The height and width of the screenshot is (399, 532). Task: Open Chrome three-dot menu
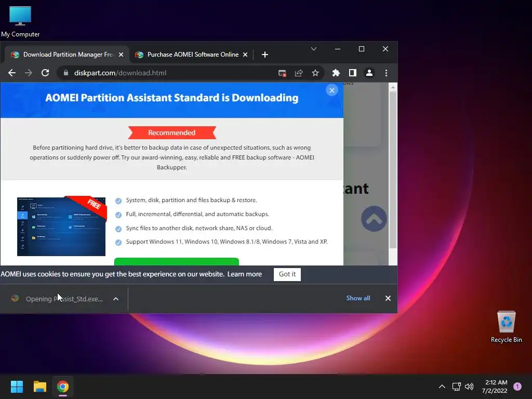tap(386, 73)
